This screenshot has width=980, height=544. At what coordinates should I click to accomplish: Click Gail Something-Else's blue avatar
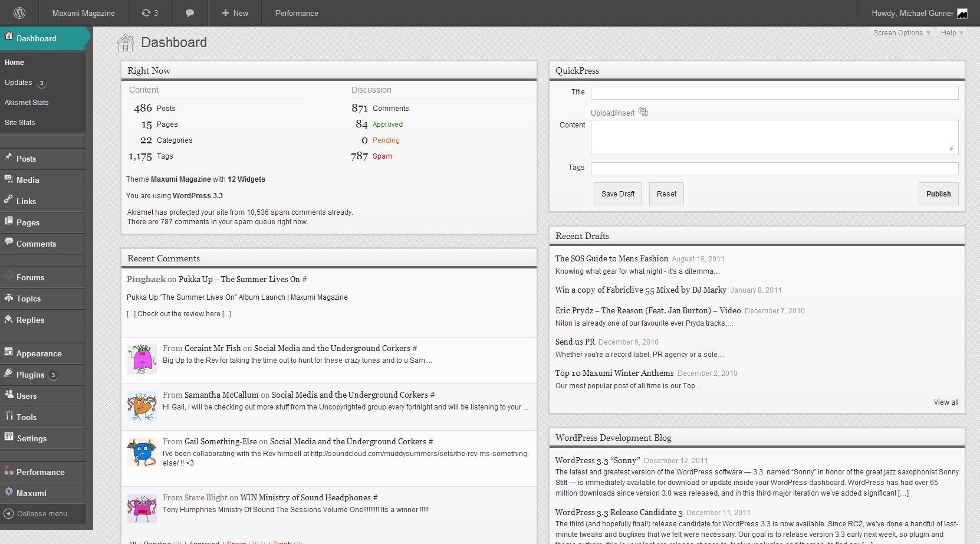click(142, 453)
